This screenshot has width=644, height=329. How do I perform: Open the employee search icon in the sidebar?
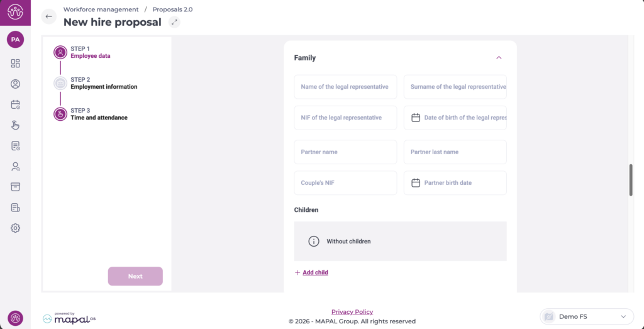point(16,167)
